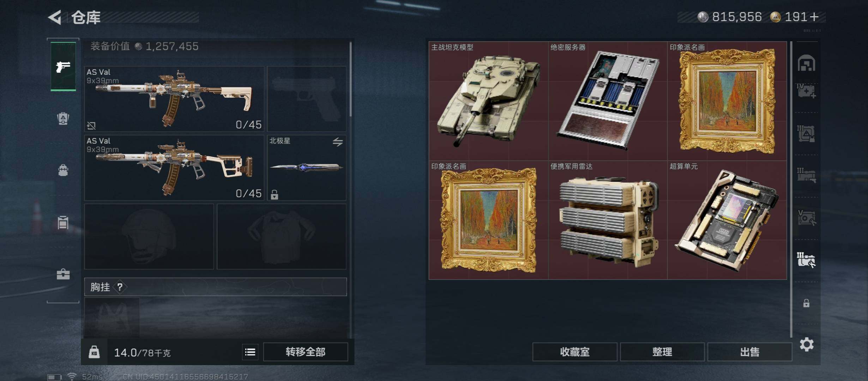Swap the 北极星 knife using arrows icon
Viewport: 868px width, 381px height.
[338, 142]
